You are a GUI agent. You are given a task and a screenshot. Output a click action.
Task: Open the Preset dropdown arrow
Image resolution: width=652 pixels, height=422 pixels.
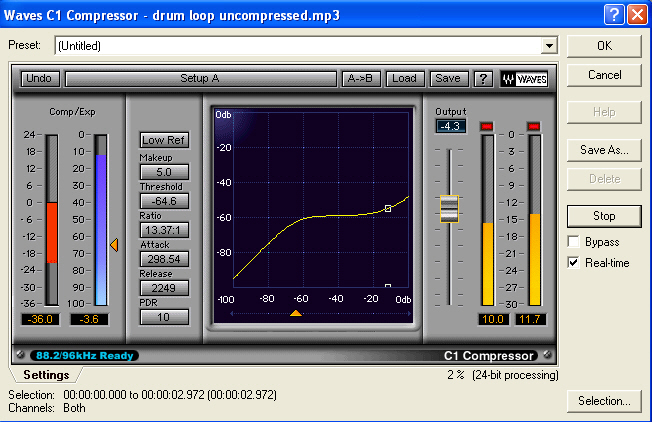549,45
